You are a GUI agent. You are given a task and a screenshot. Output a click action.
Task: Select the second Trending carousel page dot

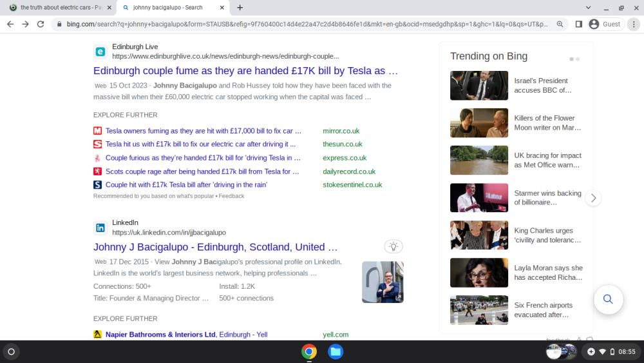578,59
